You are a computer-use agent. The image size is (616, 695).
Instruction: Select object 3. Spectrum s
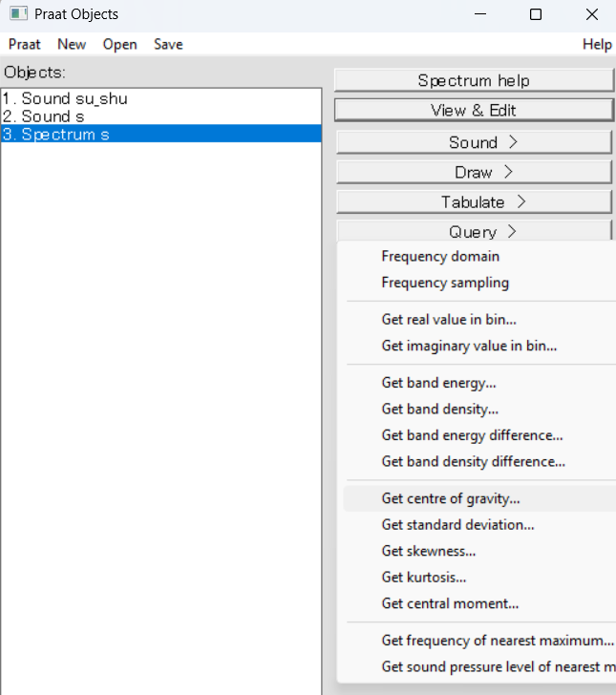(161, 134)
